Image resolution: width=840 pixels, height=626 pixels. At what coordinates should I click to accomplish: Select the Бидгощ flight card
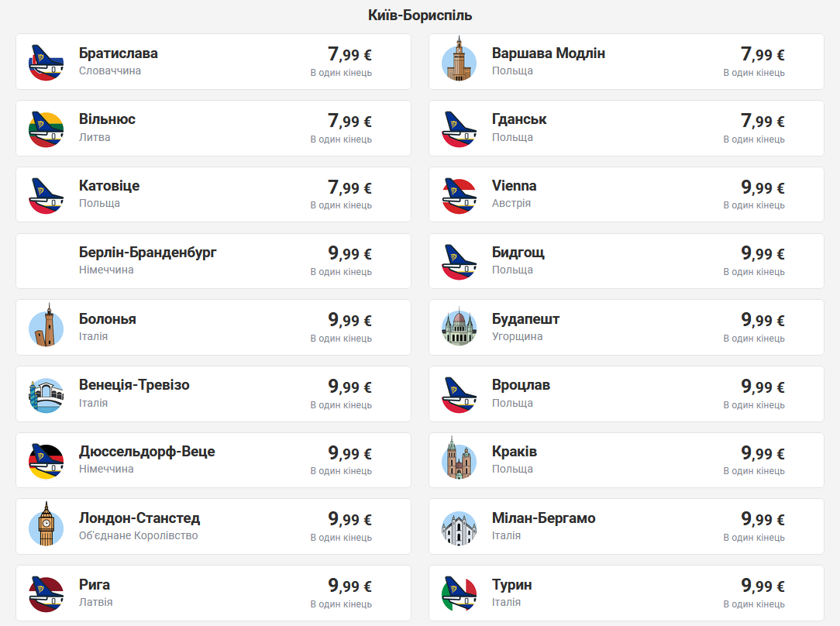[626, 261]
